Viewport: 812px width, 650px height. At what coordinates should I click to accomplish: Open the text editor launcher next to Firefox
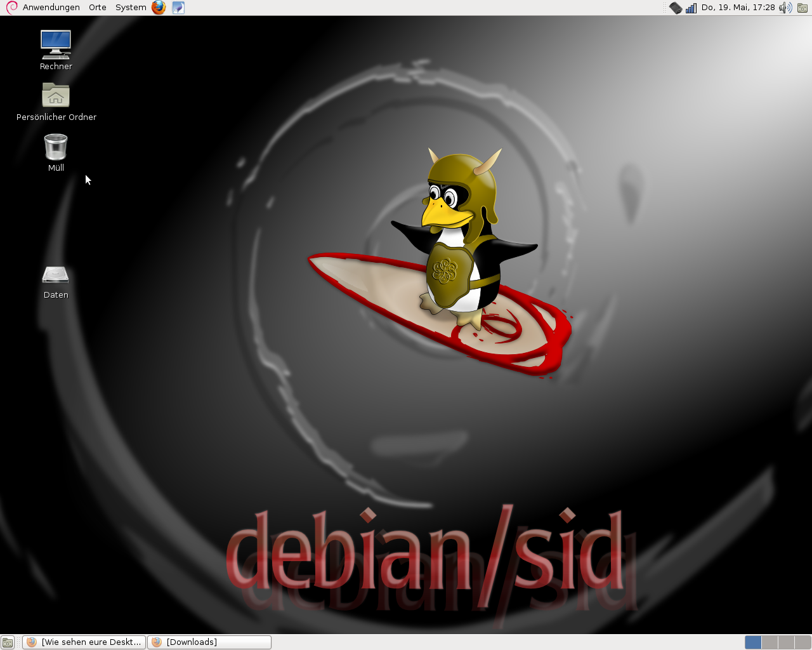coord(178,8)
